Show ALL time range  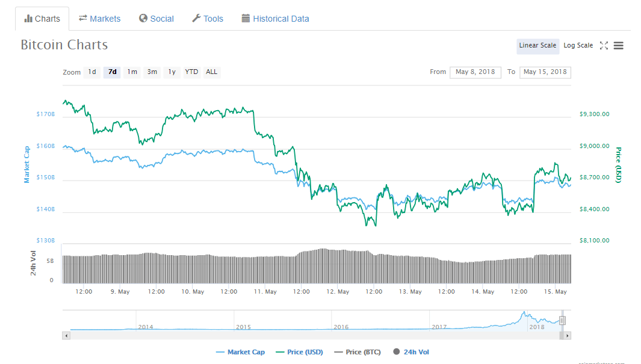pyautogui.click(x=211, y=72)
